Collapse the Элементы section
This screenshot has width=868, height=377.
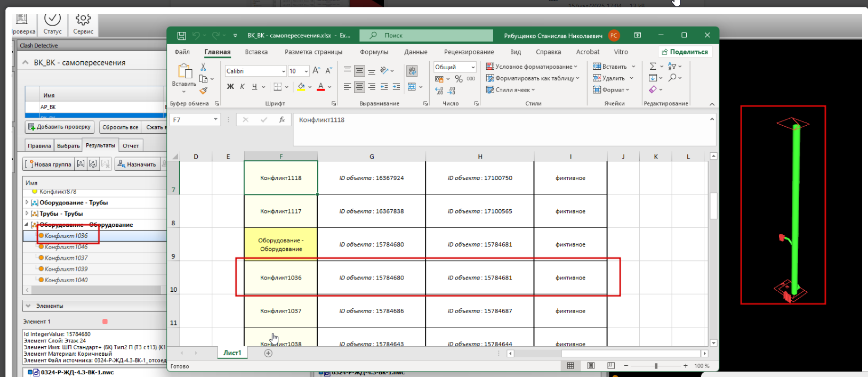click(28, 306)
